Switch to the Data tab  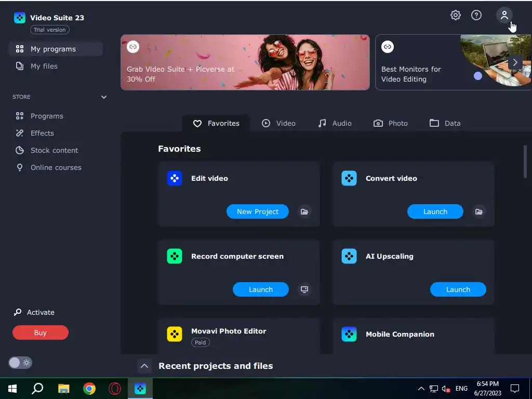[445, 123]
